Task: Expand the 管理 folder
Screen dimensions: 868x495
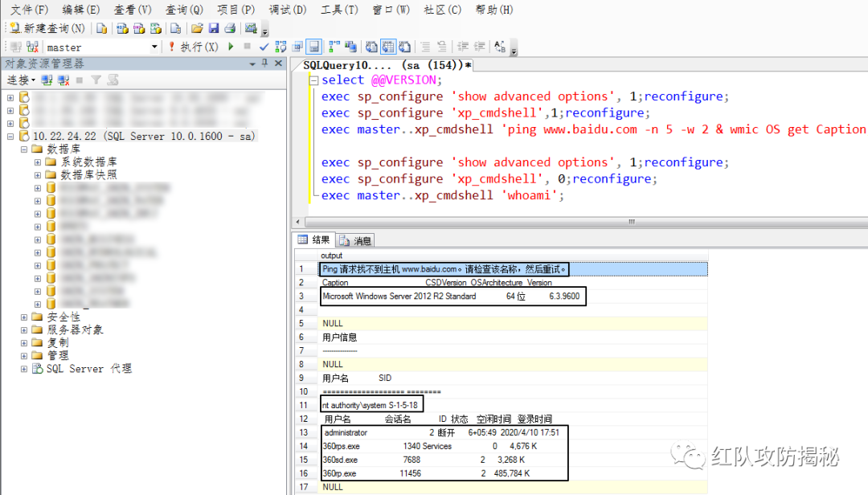Action: 24,355
